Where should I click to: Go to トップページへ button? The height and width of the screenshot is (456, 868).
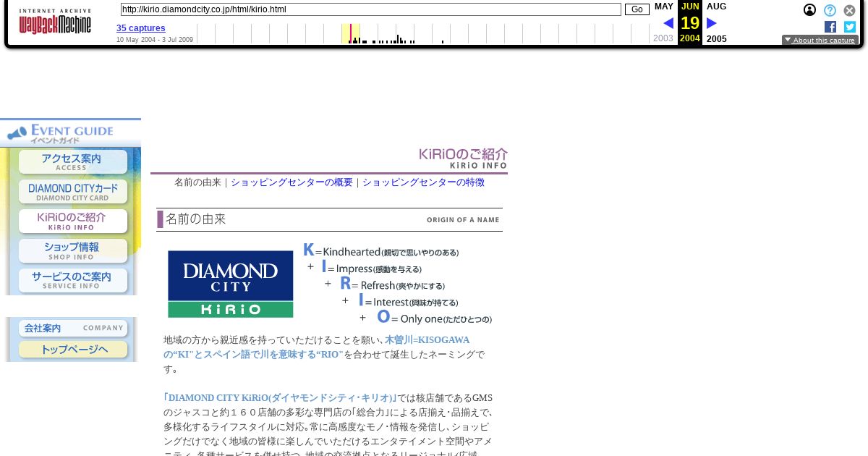[73, 350]
